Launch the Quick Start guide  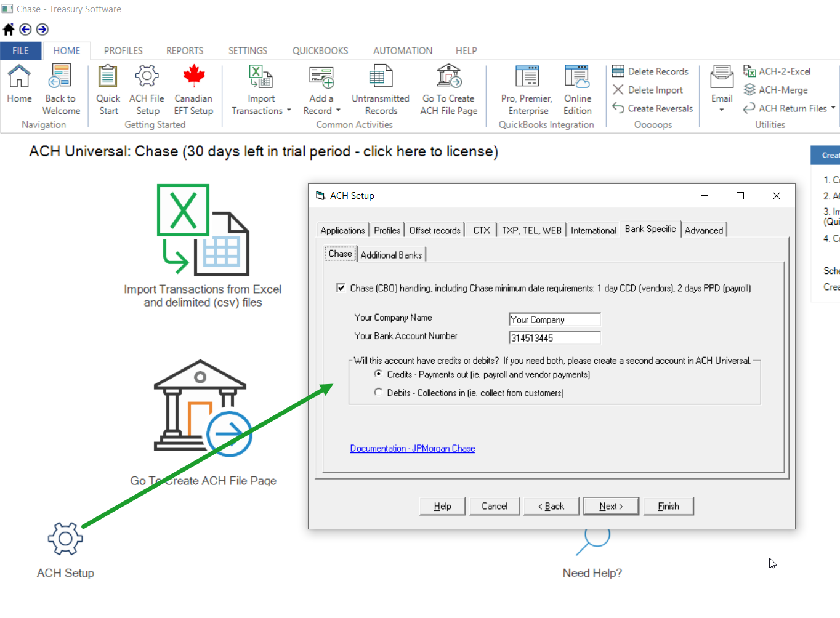tap(108, 90)
